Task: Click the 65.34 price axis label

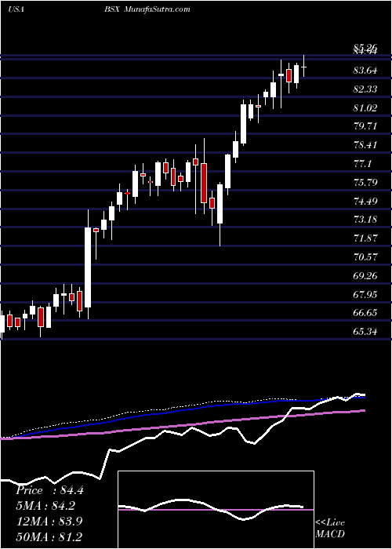Action: [x=365, y=331]
